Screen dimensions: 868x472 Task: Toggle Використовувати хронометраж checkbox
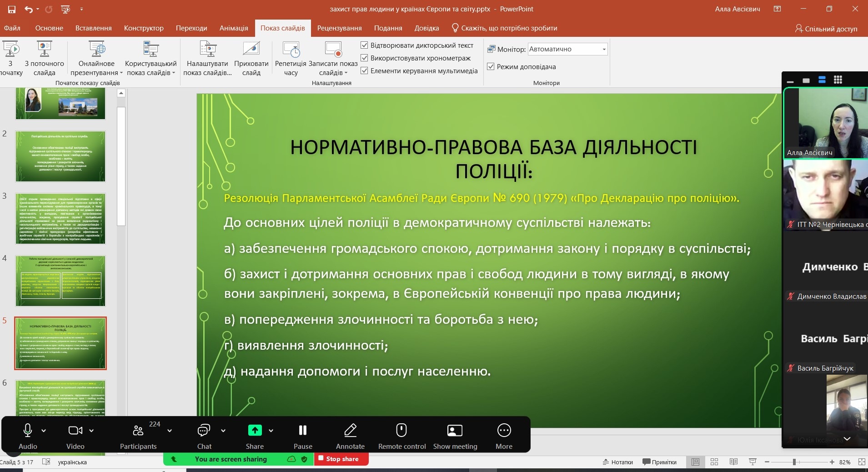tap(364, 58)
